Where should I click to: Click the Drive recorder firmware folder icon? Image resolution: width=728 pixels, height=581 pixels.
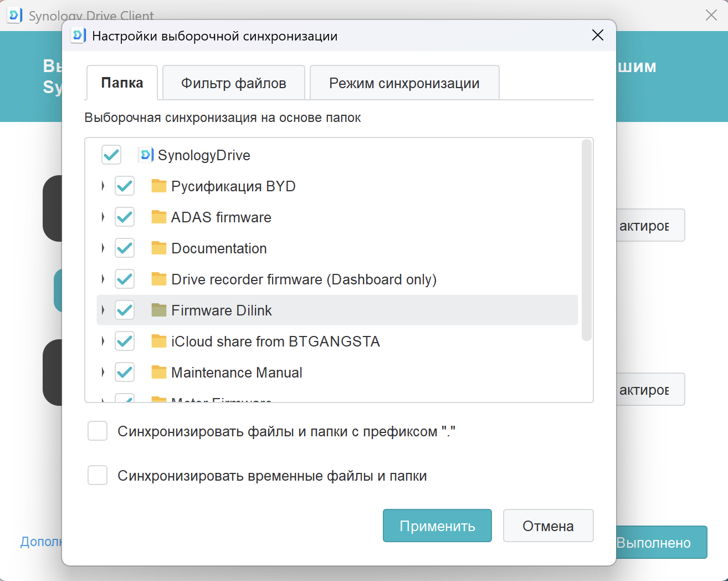[159, 279]
